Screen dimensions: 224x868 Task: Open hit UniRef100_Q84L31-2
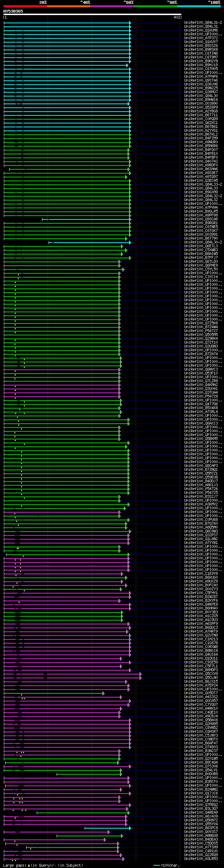coord(203,22)
